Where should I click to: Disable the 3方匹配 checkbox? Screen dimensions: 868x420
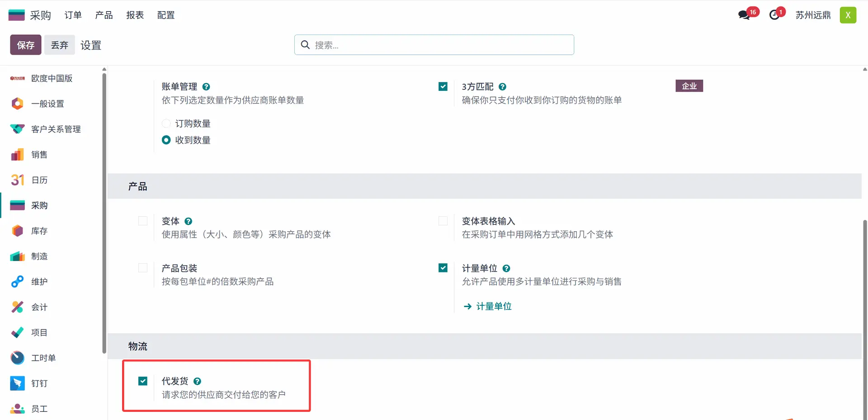[443, 86]
